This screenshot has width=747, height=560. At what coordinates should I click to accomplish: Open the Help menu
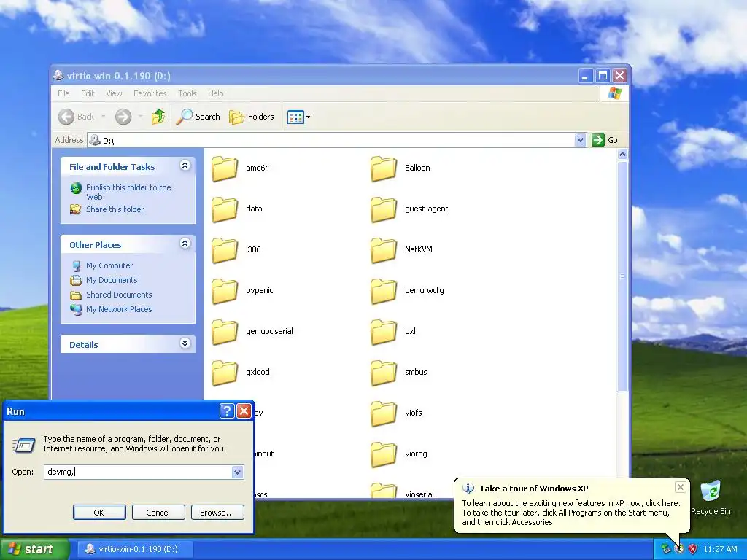coord(215,93)
